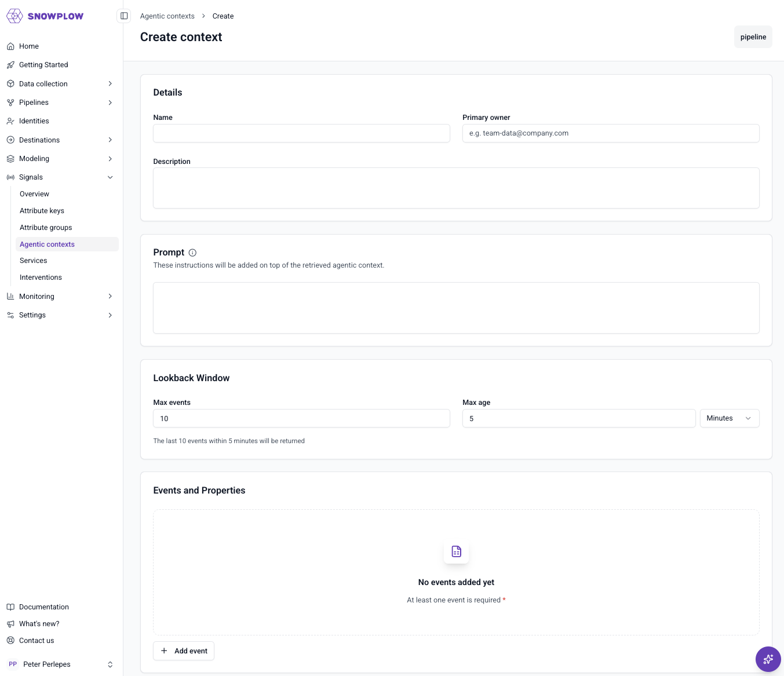Image resolution: width=784 pixels, height=676 pixels.
Task: Expand the Settings menu chevron
Action: (110, 315)
